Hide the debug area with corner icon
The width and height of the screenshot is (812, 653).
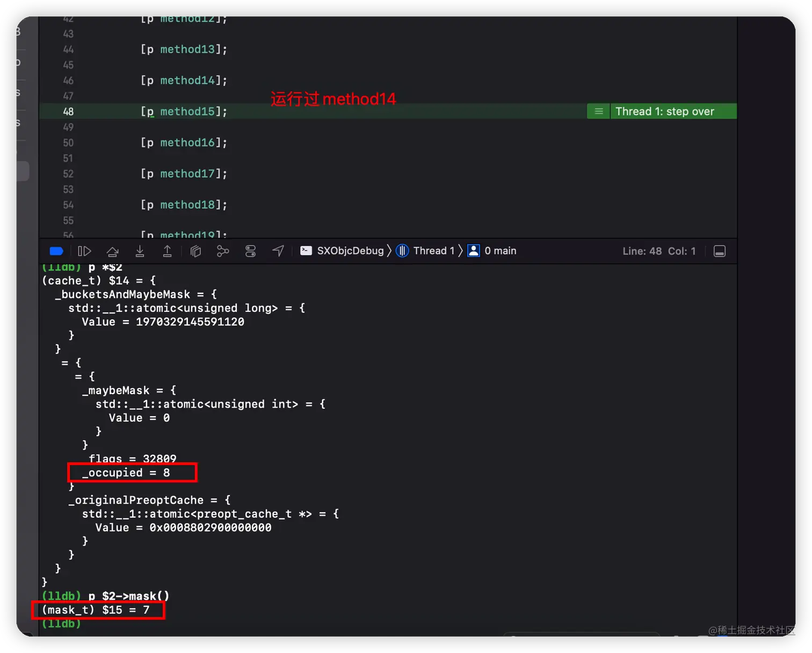(720, 251)
